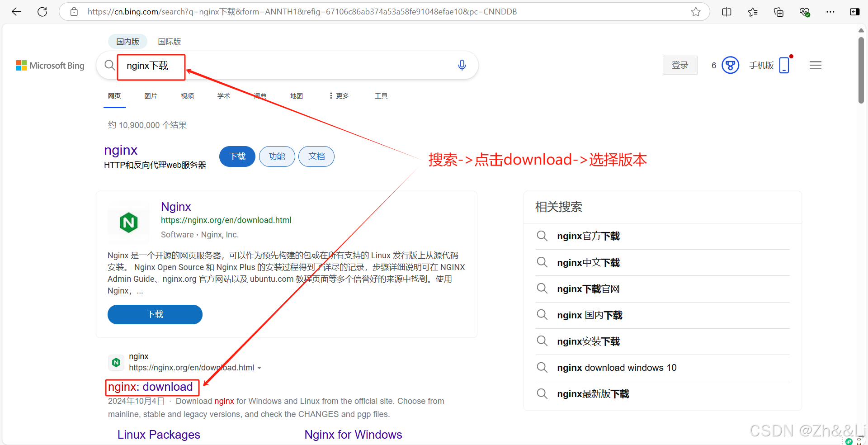Image resolution: width=868 pixels, height=445 pixels.
Task: View site information lock icon in address bar
Action: click(74, 12)
